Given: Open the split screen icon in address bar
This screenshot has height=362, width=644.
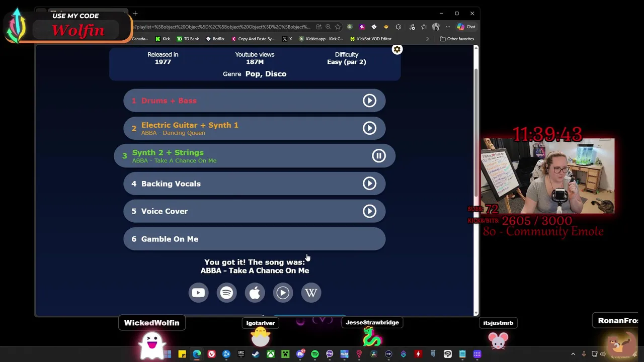Looking at the screenshot, I should pos(318,27).
